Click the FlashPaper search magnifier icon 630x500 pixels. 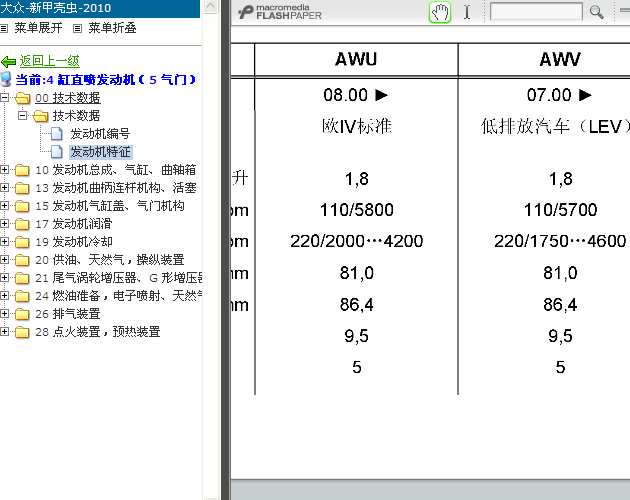click(597, 12)
